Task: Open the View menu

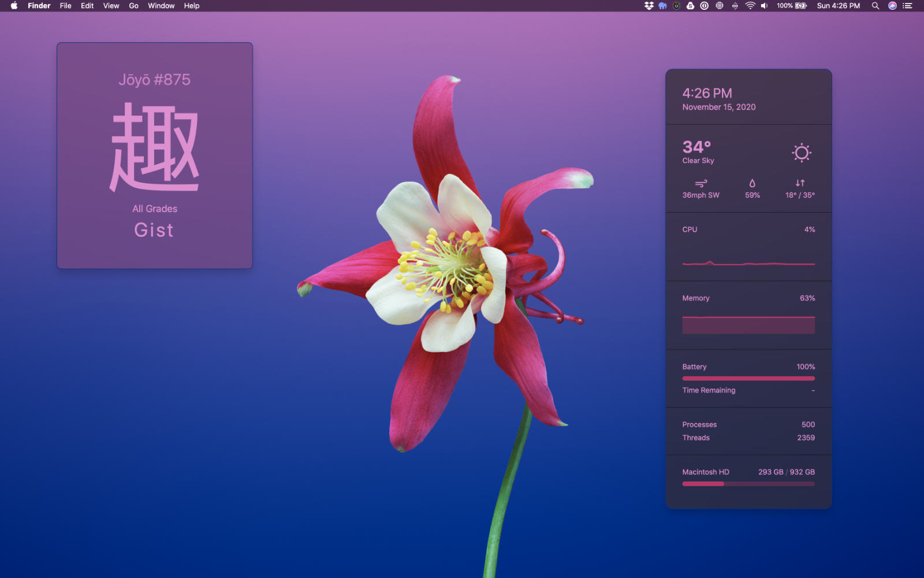Action: pos(111,6)
